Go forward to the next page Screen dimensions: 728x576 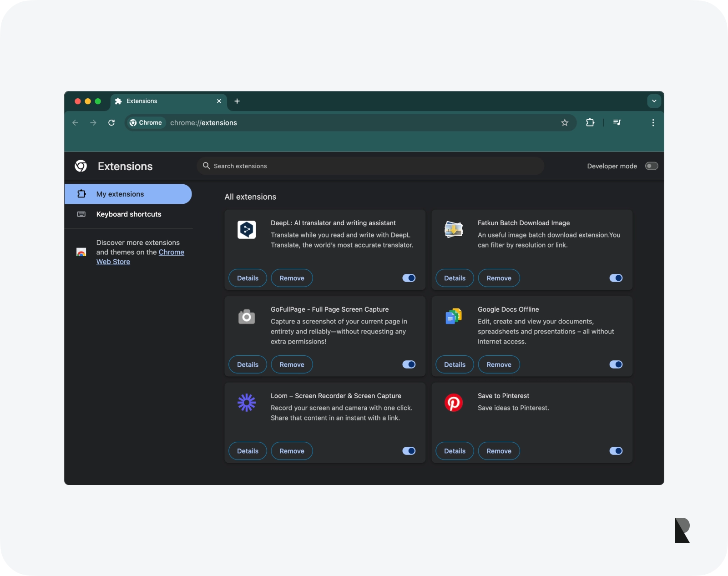point(93,122)
